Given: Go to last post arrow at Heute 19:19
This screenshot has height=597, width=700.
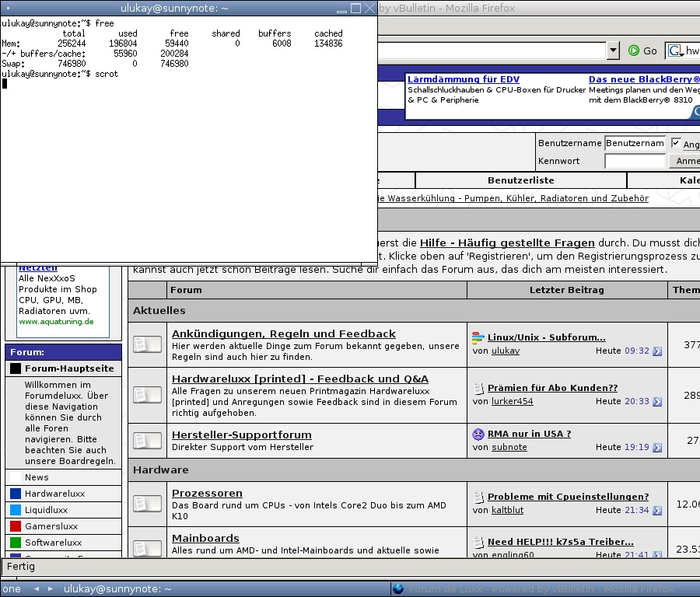Looking at the screenshot, I should (657, 448).
